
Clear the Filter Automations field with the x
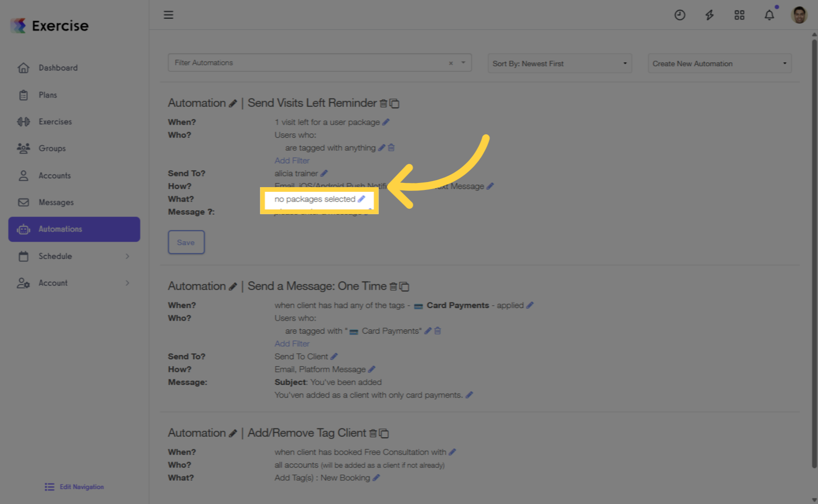pos(451,63)
